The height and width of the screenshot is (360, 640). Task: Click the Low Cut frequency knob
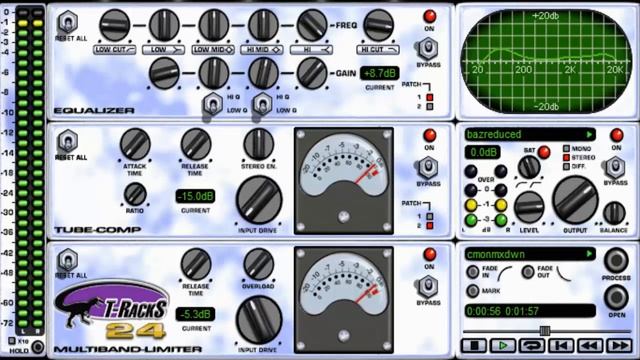click(115, 25)
